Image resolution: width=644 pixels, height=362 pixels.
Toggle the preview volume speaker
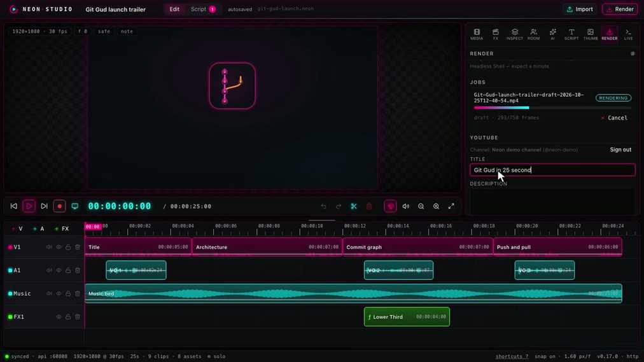click(406, 206)
